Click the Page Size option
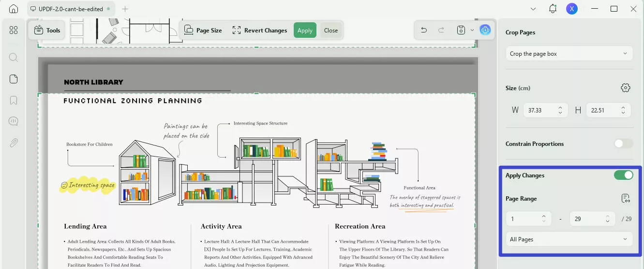The width and height of the screenshot is (644, 269). [x=203, y=30]
